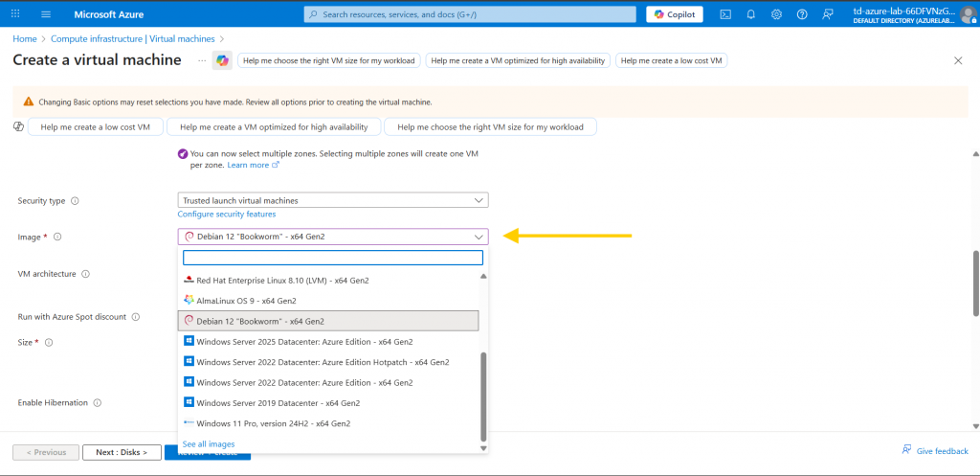980x476 pixels.
Task: Click info icon next to Image label
Action: (x=56, y=238)
